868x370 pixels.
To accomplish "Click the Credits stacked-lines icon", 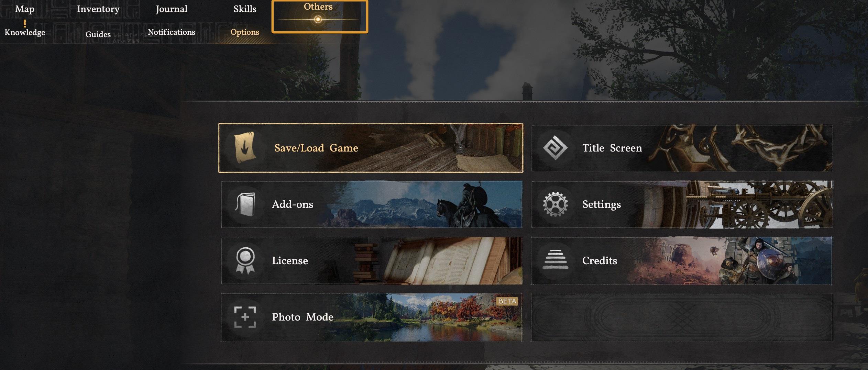I will [555, 260].
